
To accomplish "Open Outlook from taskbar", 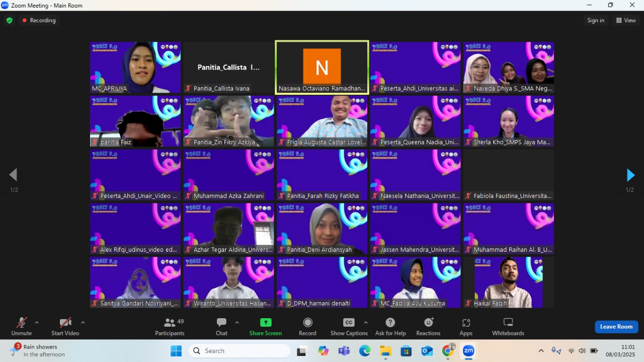I will (x=427, y=351).
